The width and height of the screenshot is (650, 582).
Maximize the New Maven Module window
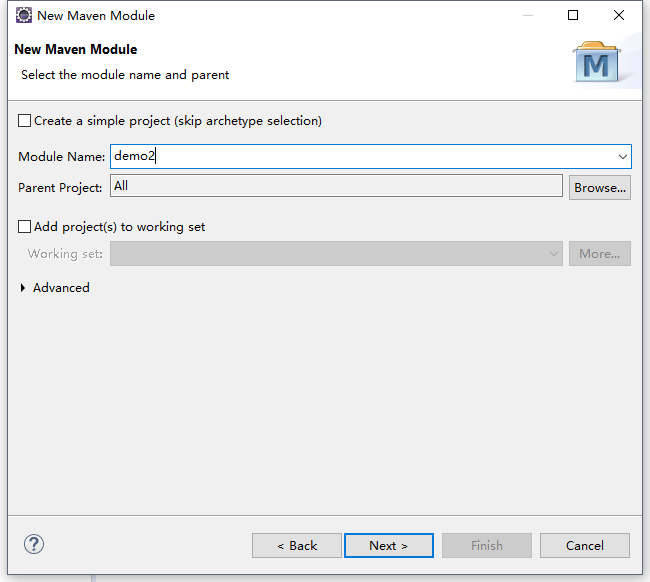click(573, 15)
